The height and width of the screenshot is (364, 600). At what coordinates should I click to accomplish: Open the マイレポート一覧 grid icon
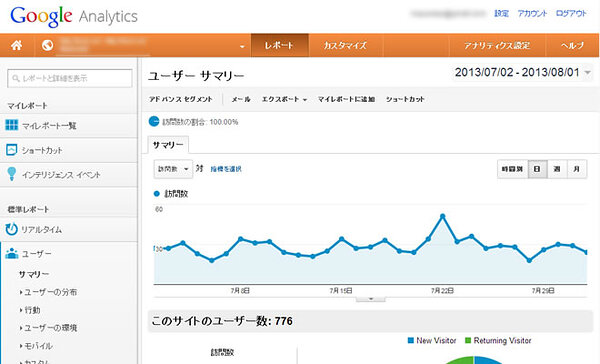[x=11, y=125]
